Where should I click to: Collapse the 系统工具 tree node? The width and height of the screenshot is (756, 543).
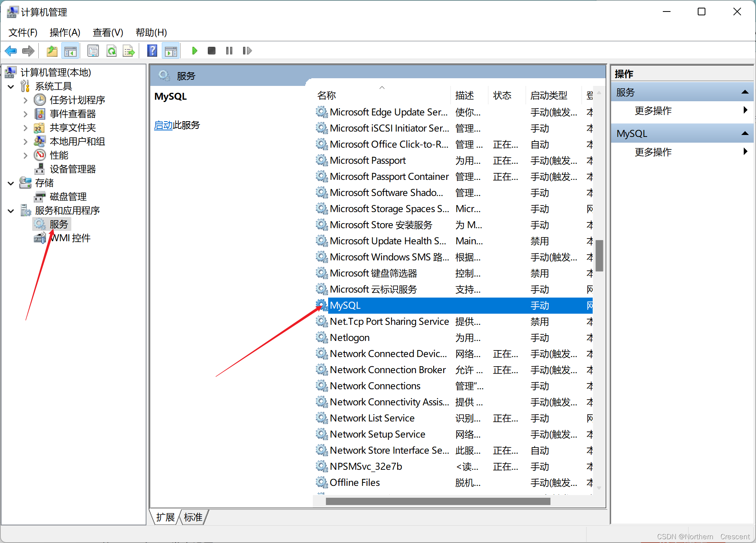(11, 87)
